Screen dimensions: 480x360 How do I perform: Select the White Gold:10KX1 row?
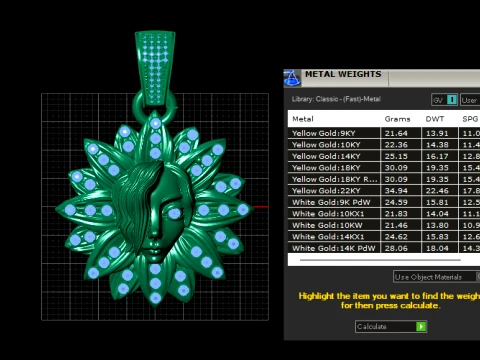[384, 214]
